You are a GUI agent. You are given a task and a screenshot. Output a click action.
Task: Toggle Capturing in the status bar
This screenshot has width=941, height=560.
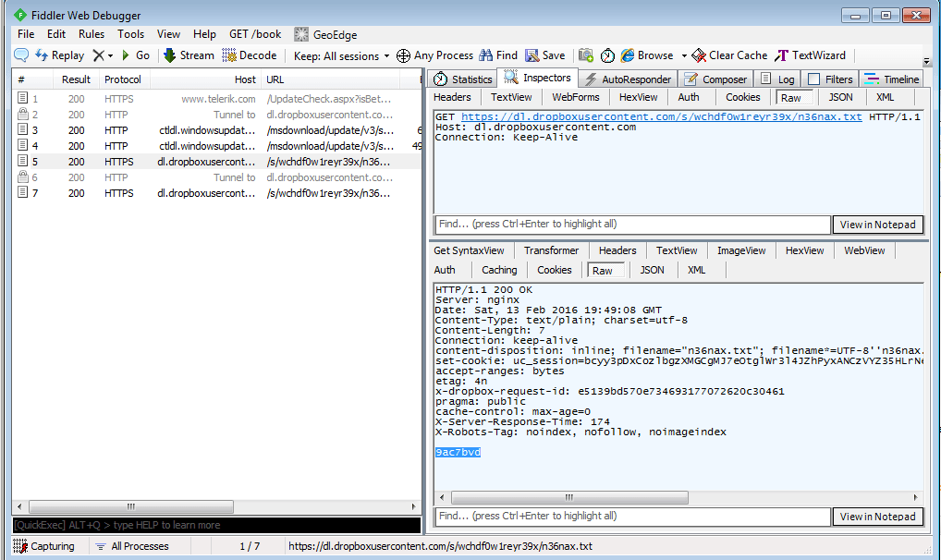[x=44, y=546]
